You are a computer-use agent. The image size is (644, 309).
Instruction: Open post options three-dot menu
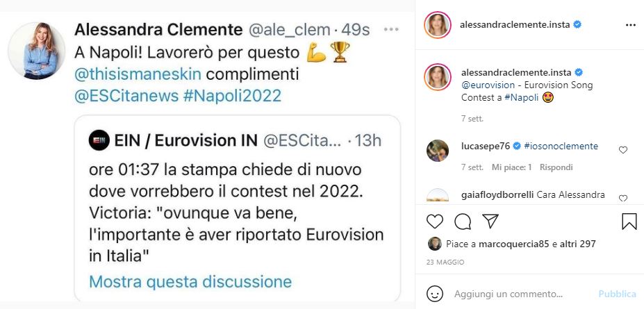(x=630, y=24)
